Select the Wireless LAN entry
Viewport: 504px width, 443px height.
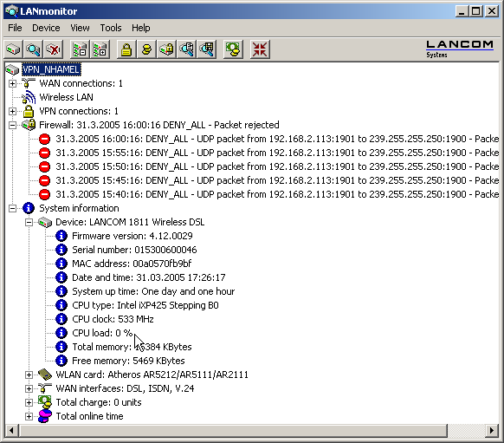point(66,97)
